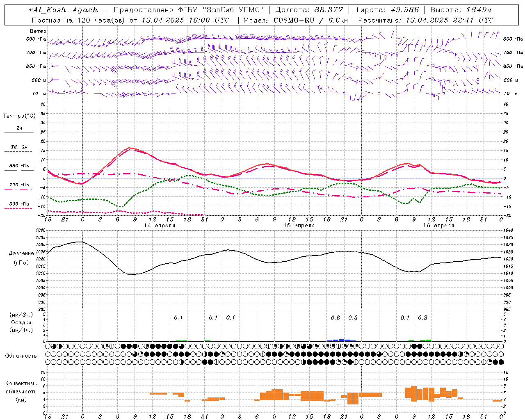
Task: Click the Конвективн. label of convective panel
Action: click(x=21, y=383)
